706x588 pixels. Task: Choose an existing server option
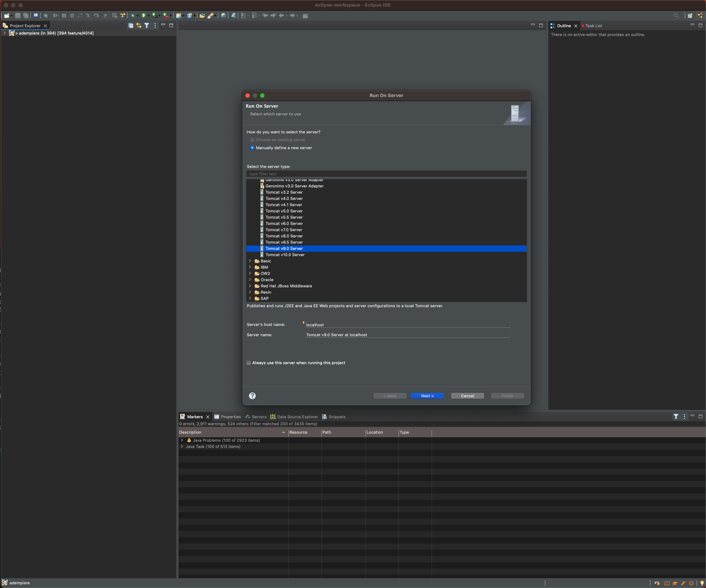click(252, 140)
